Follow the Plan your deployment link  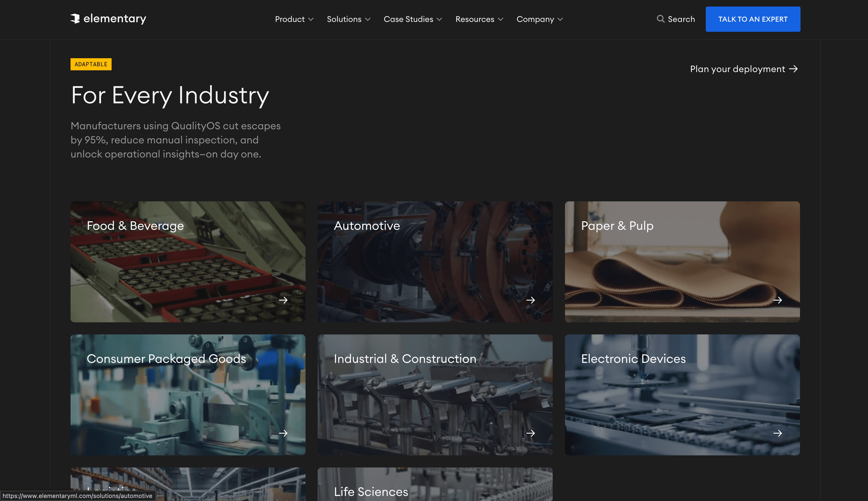coord(744,69)
